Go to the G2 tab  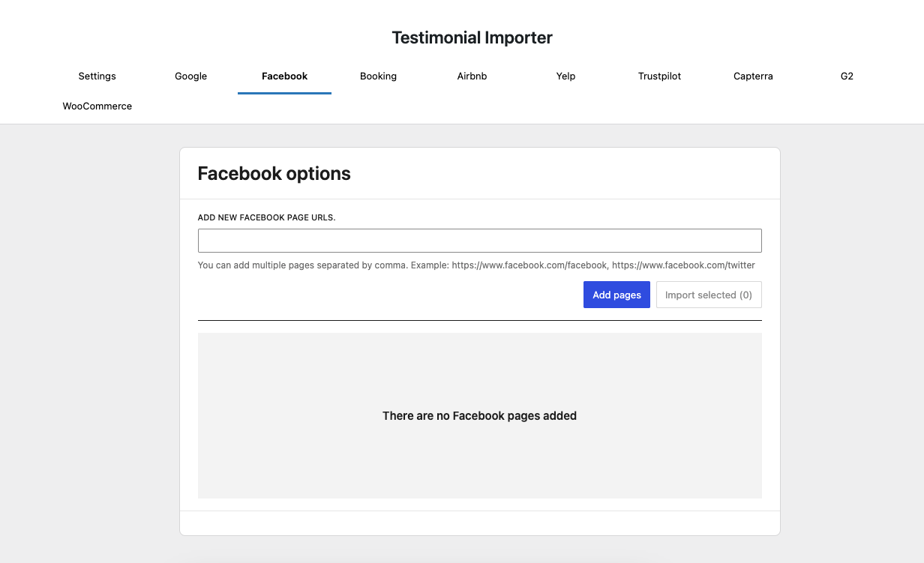[847, 76]
